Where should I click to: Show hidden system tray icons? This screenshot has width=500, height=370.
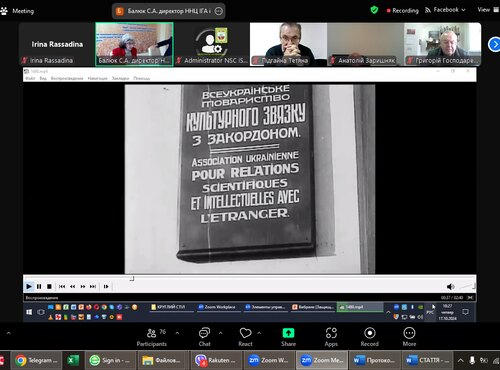point(460,360)
